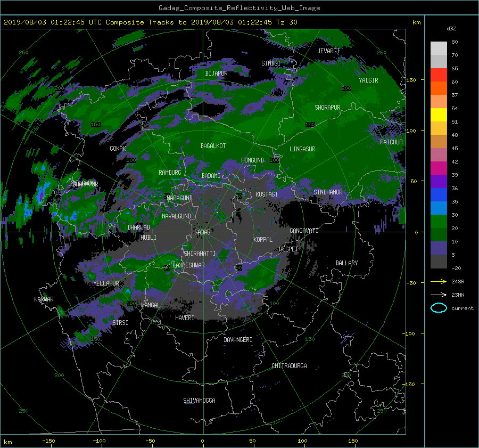Click the RAMDURG label
The image size is (479, 448).
click(x=170, y=173)
